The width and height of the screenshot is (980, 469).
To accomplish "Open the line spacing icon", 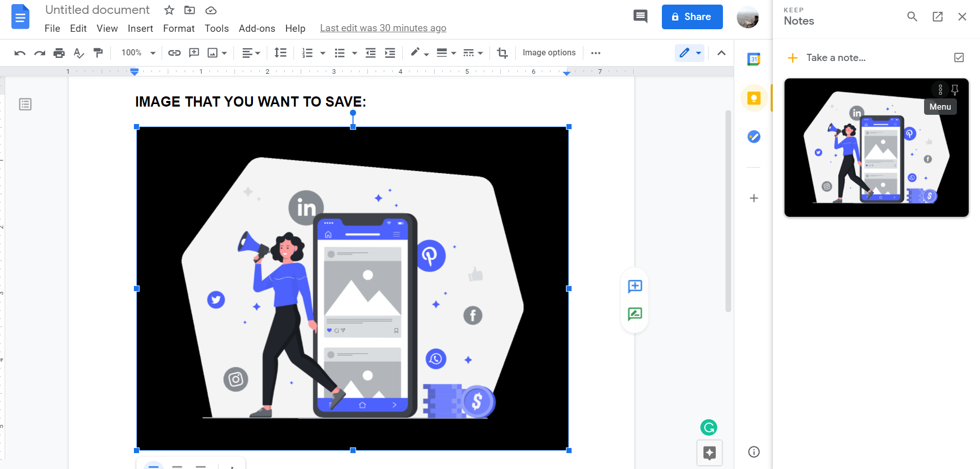I will pos(281,53).
